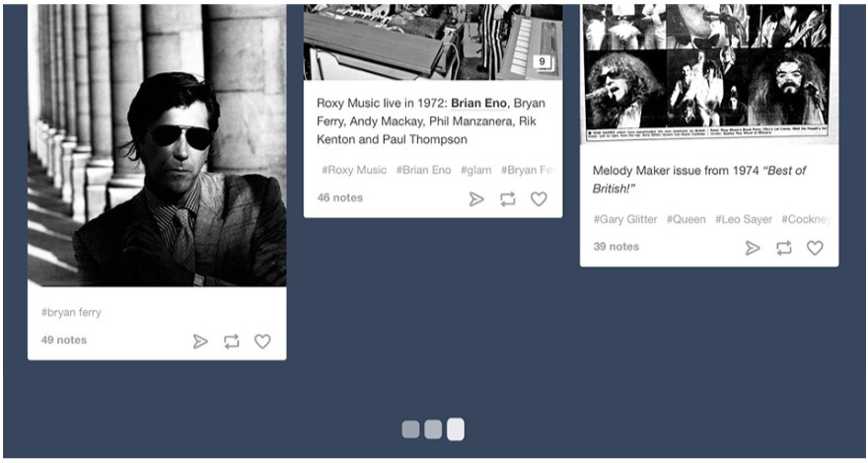View the 49 notes on bryan ferry post
The height and width of the screenshot is (463, 868).
click(64, 340)
